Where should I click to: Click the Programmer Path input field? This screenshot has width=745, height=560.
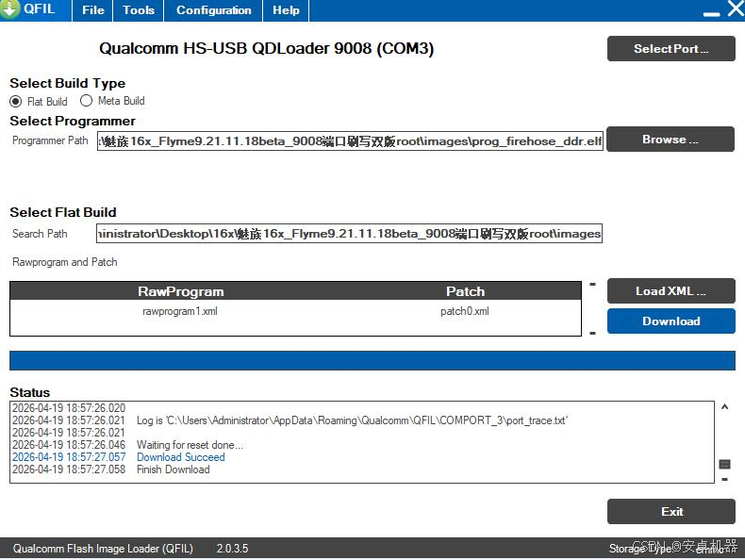(x=350, y=141)
